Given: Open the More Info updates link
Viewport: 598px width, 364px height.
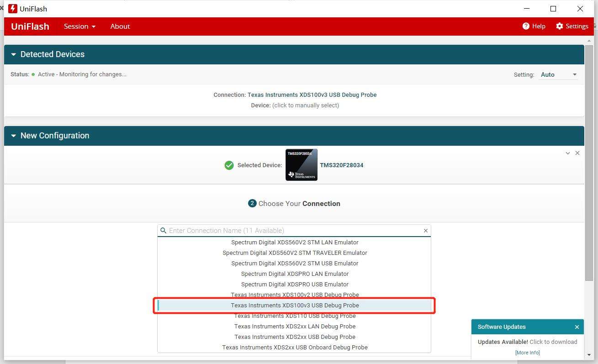Looking at the screenshot, I should (527, 353).
